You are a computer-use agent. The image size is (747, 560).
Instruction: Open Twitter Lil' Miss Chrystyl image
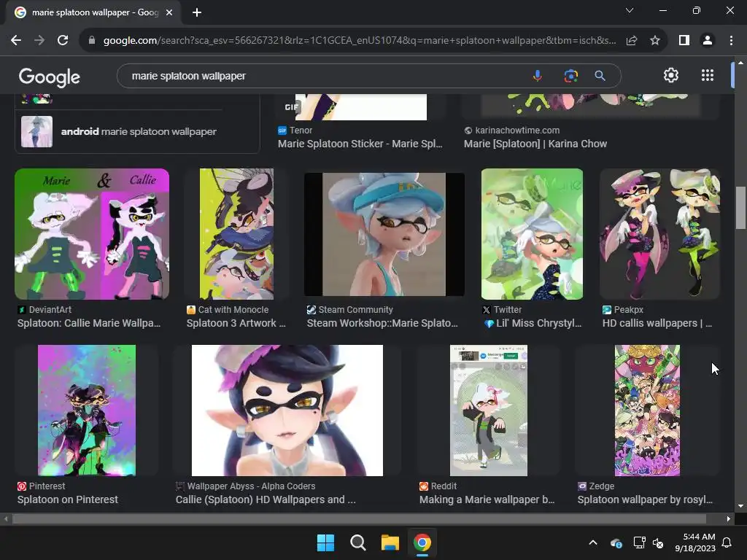click(532, 234)
